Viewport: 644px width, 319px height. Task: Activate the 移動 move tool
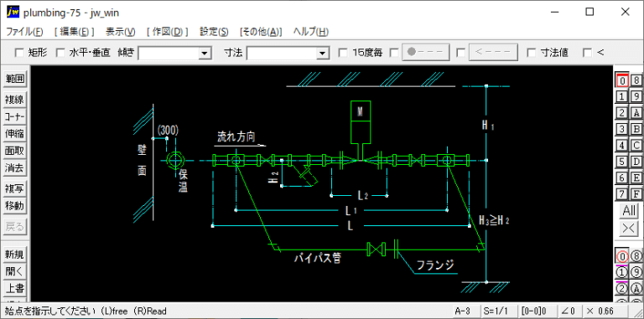(14, 205)
